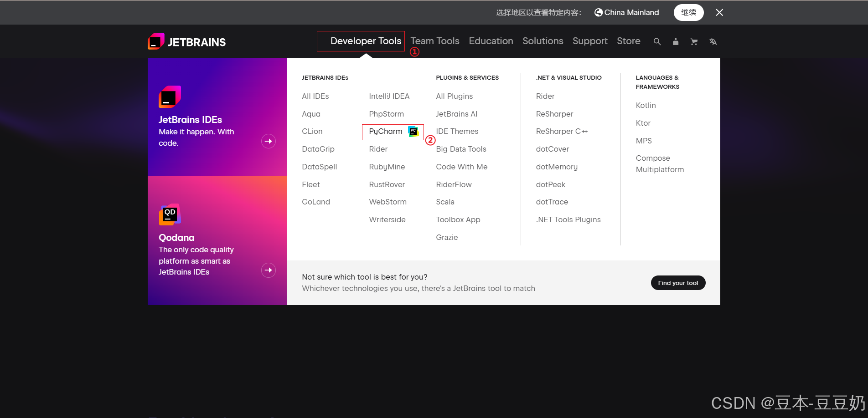Image resolution: width=868 pixels, height=418 pixels.
Task: Open the Solutions menu
Action: click(543, 41)
